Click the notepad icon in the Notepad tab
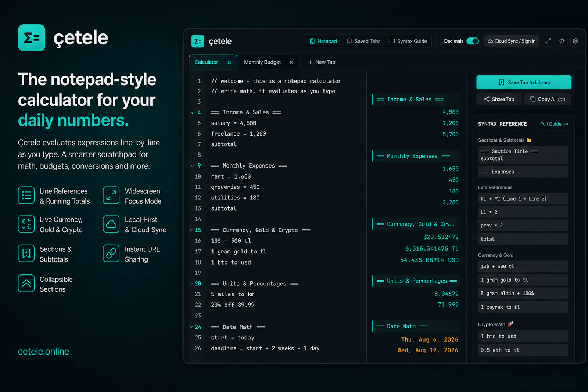This screenshot has width=588, height=392. (x=312, y=41)
